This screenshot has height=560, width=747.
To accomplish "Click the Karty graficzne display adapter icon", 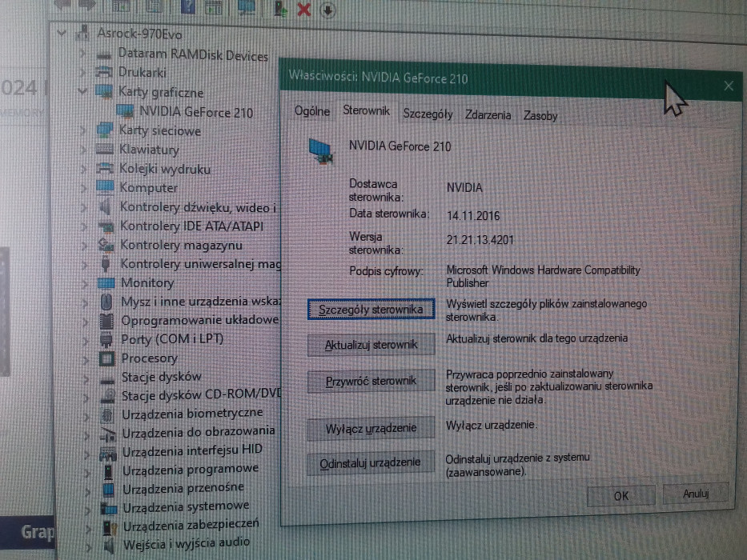I will point(104,91).
